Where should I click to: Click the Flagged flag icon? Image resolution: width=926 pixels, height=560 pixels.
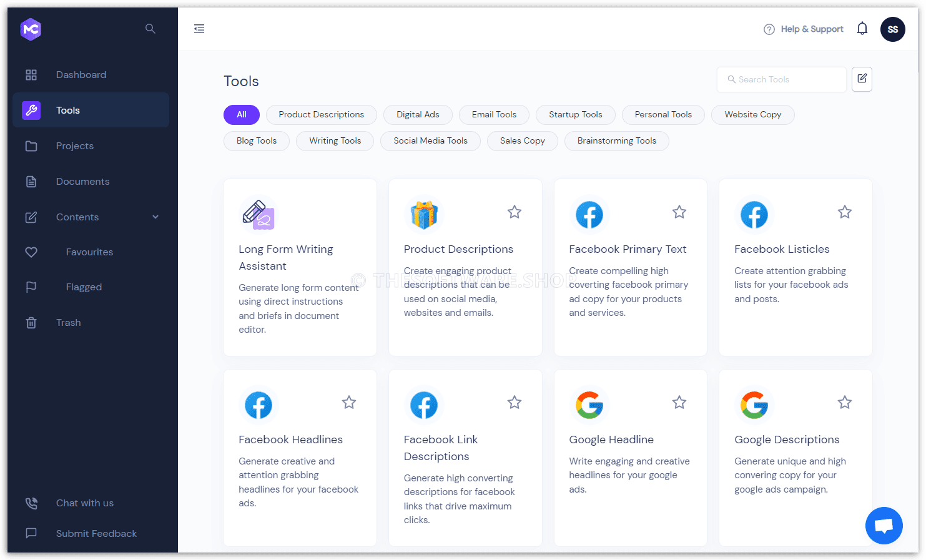point(31,287)
